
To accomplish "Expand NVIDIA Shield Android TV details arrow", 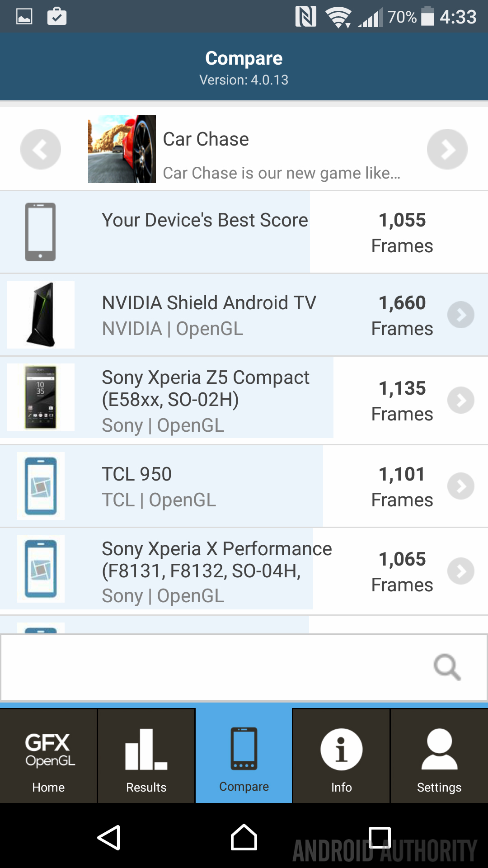I will coord(460,315).
